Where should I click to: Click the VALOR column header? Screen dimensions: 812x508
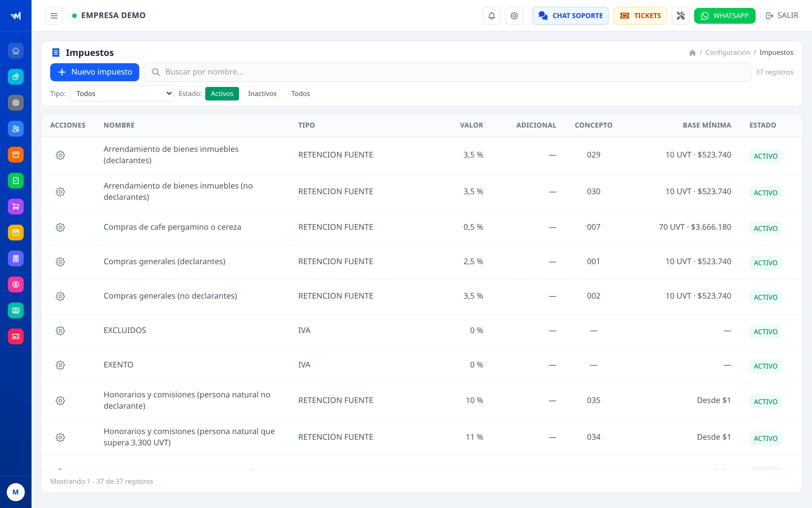pyautogui.click(x=471, y=125)
